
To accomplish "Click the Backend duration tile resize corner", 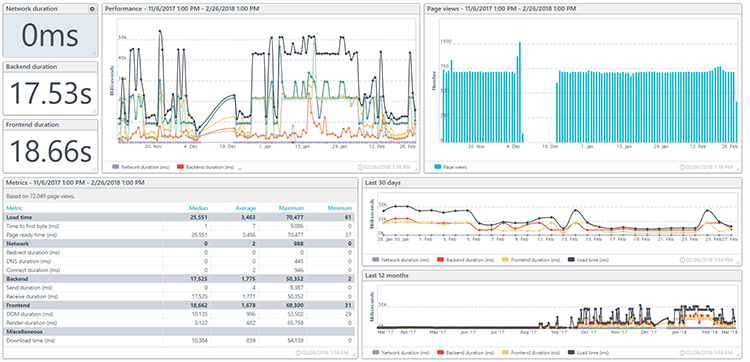I will tap(94, 112).
